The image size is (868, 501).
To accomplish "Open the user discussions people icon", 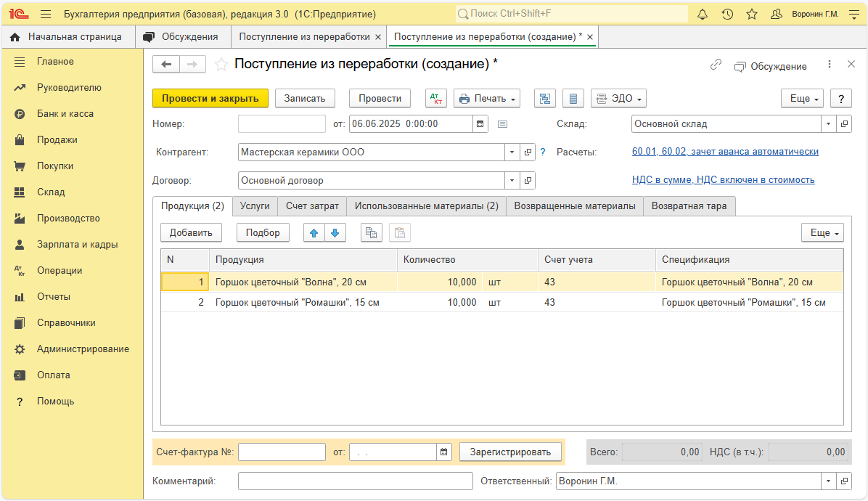I will (x=776, y=15).
